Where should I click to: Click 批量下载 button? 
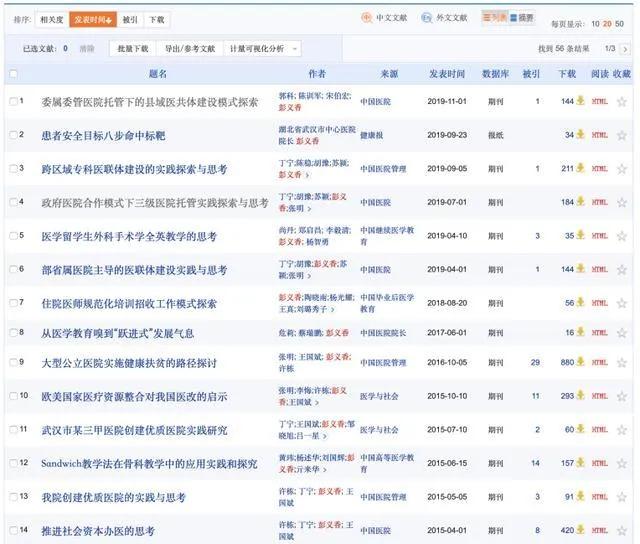[x=133, y=49]
